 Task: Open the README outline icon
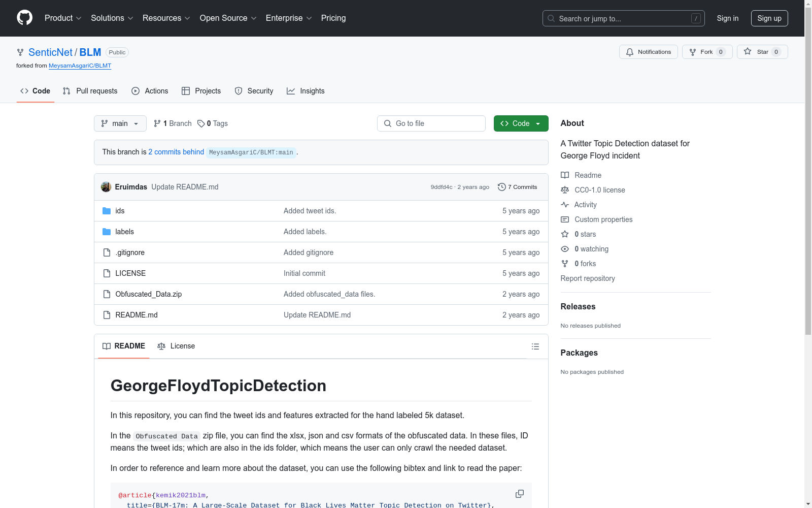point(535,346)
